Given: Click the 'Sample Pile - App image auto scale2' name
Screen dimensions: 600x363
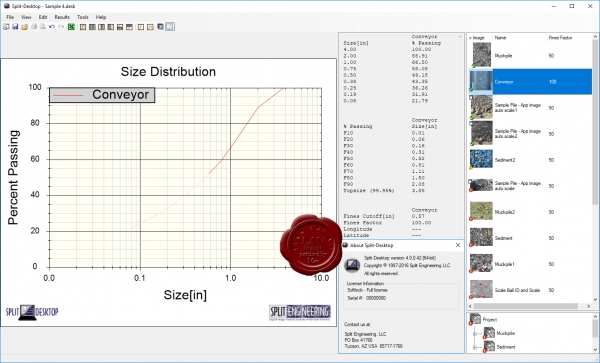Looking at the screenshot, I should pos(517,133).
